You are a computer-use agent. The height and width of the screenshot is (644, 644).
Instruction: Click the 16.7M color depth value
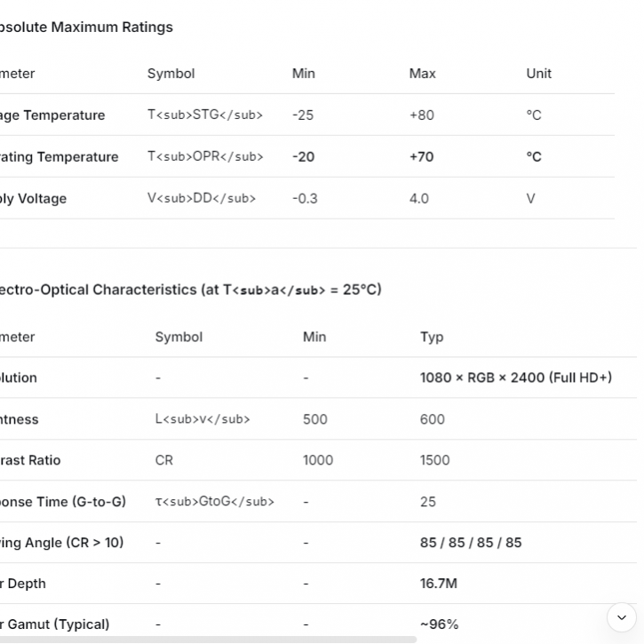439,584
